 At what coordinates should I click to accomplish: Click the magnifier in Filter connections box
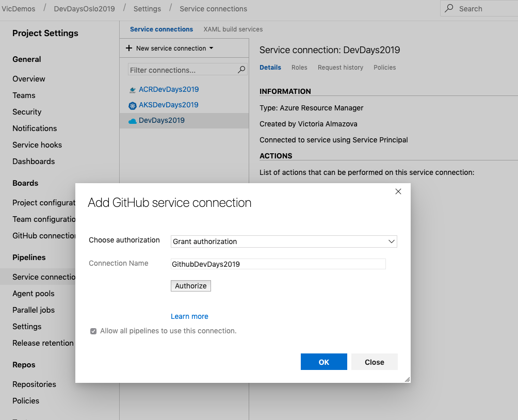[241, 70]
